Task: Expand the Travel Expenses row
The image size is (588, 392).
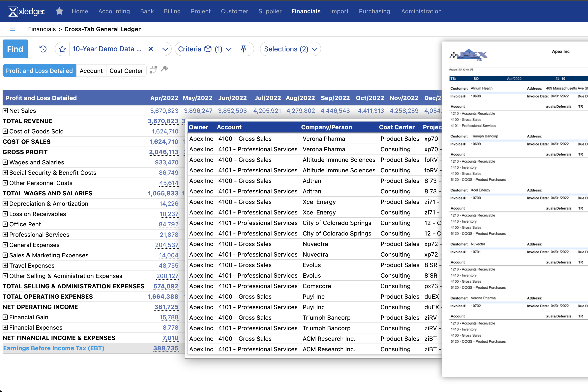Action: [5, 266]
